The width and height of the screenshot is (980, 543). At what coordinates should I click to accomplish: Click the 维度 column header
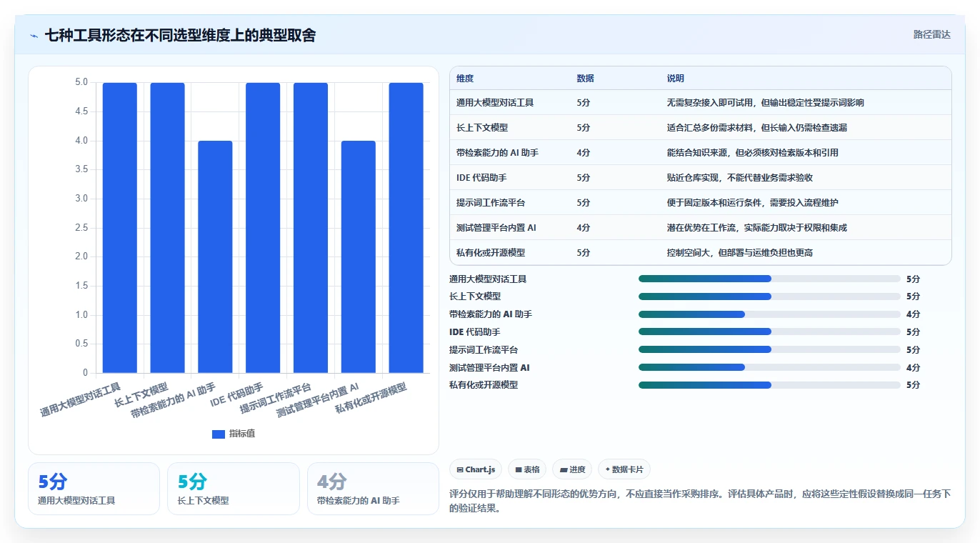click(x=465, y=79)
